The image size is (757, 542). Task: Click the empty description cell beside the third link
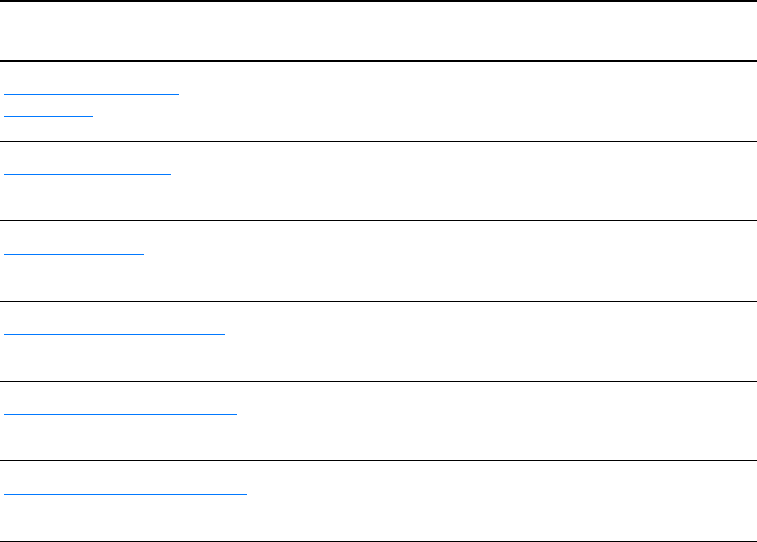coord(500,261)
